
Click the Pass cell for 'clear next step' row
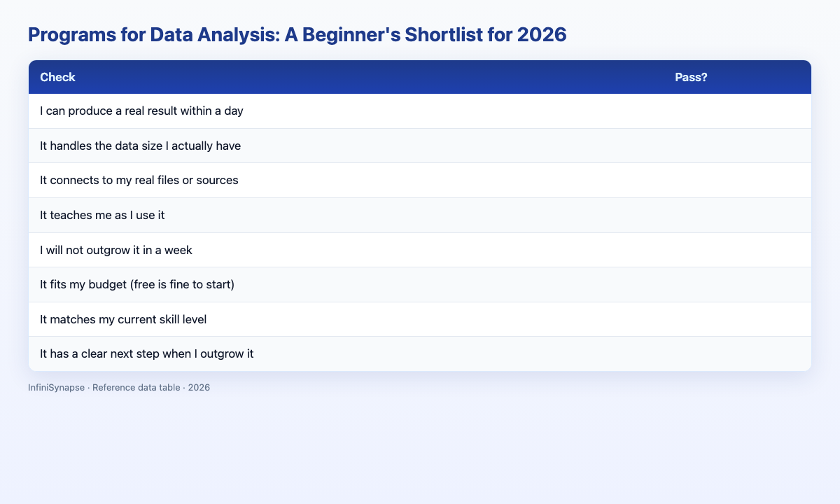(x=737, y=353)
